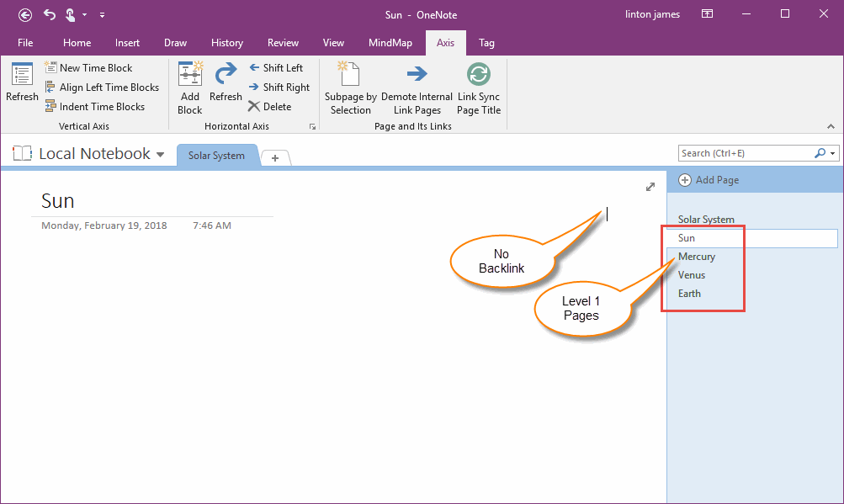Open search scope dropdown arrow
The width and height of the screenshot is (844, 504).
833,153
